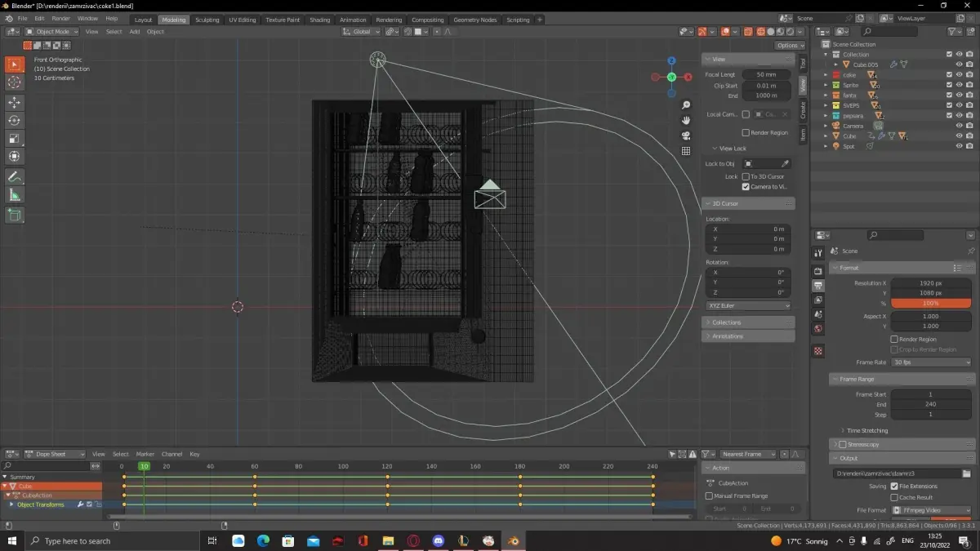Switch to the Sculpting workspace tab

coord(207,20)
